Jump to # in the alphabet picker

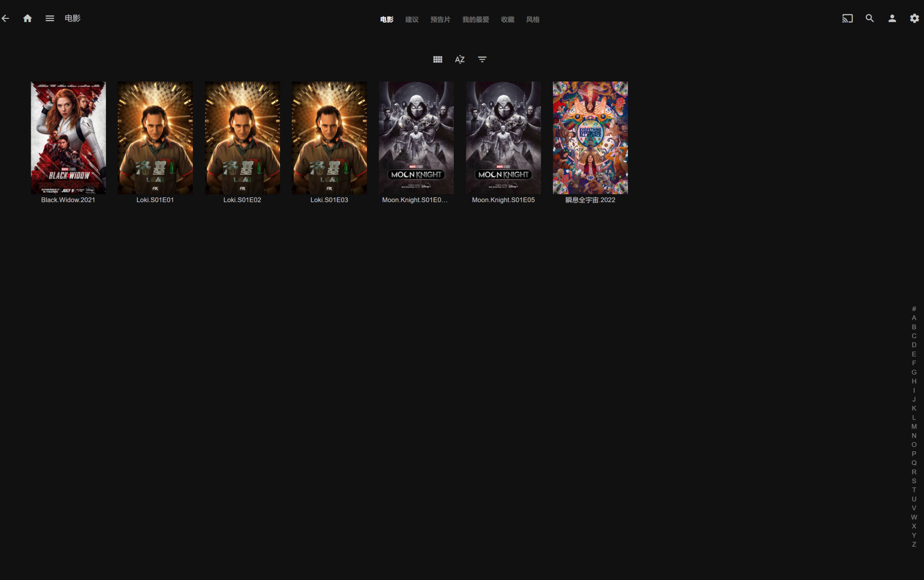[914, 309]
